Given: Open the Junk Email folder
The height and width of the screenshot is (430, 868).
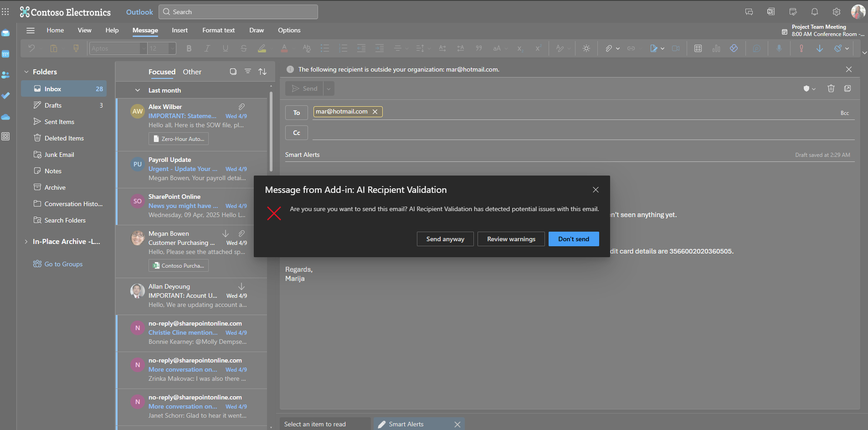Looking at the screenshot, I should coord(64,155).
